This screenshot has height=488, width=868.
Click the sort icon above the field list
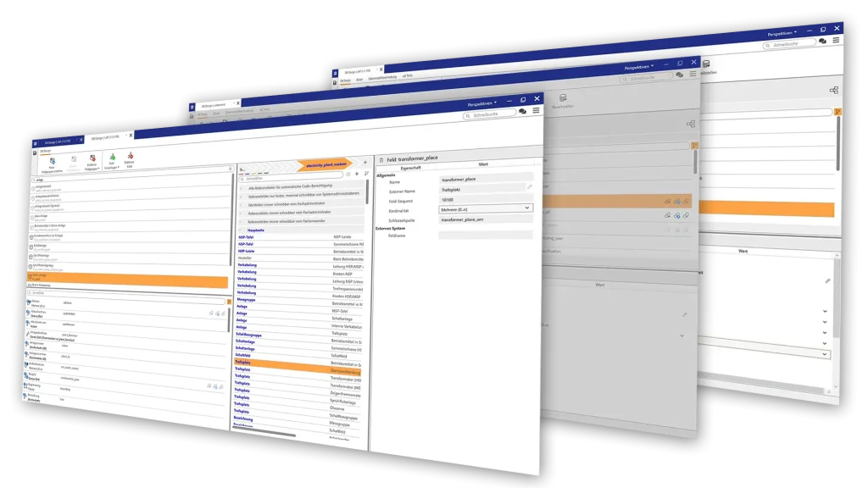pos(365,173)
